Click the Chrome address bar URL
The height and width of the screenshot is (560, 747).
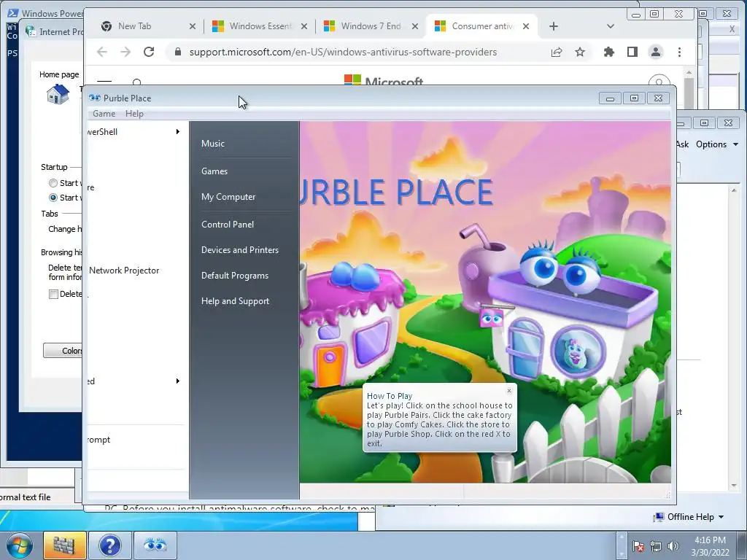[x=343, y=52]
